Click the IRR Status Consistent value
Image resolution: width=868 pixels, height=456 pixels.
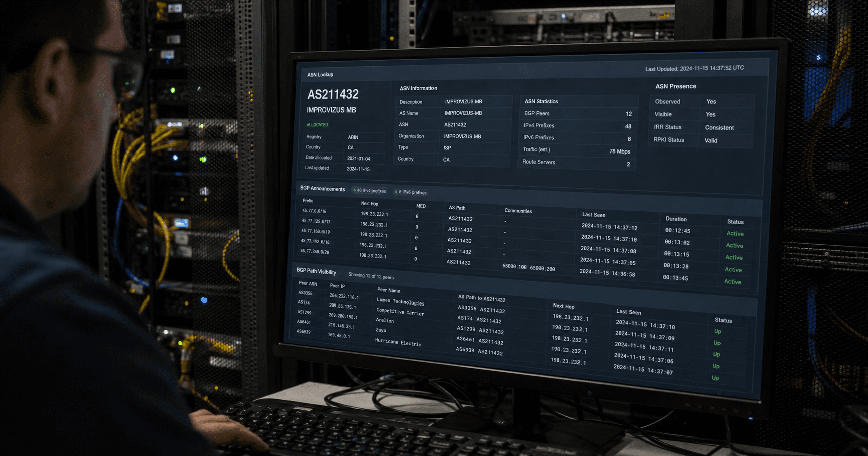719,128
